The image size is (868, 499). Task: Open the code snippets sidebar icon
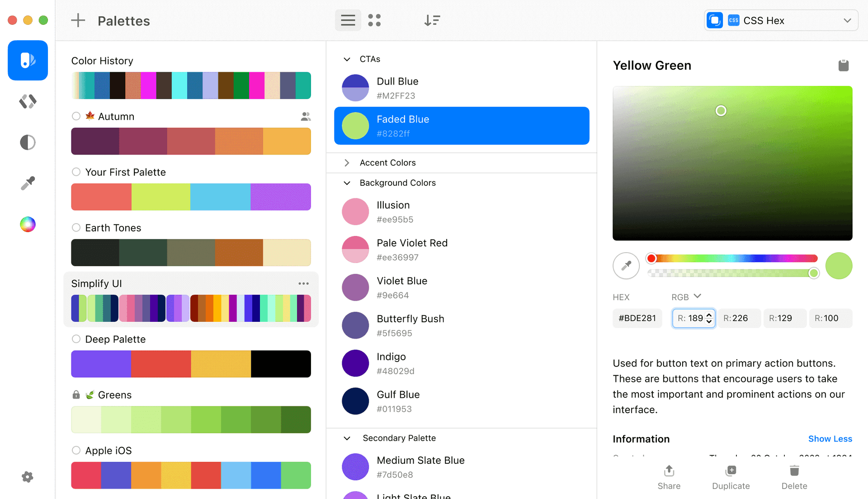28,101
